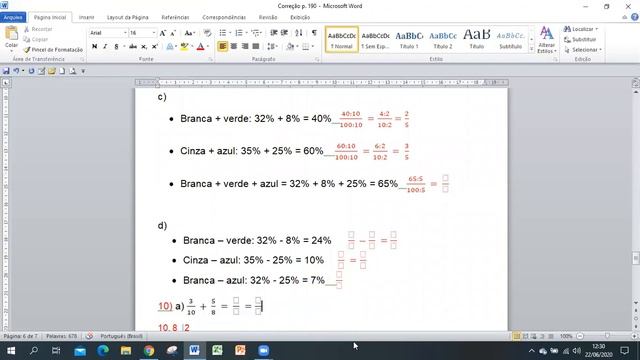Image resolution: width=640 pixels, height=360 pixels.
Task: Open change case Aa dropdown
Action: click(190, 33)
